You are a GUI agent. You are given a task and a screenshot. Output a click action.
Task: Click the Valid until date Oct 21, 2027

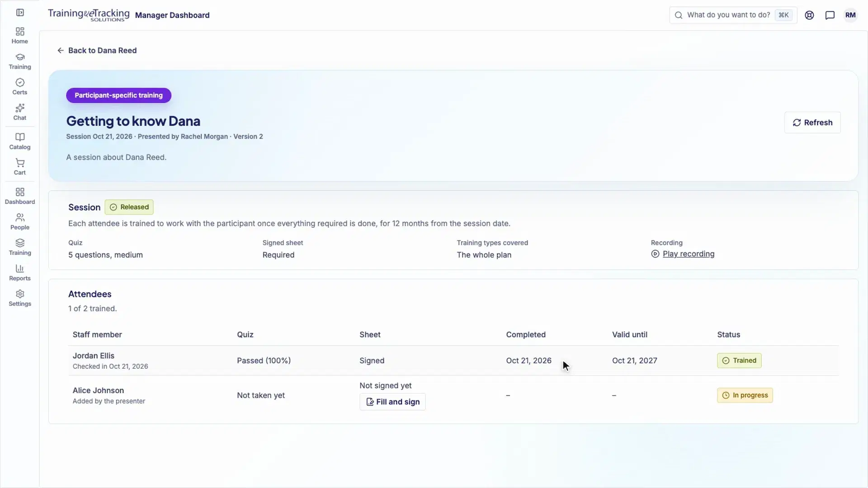click(x=635, y=361)
